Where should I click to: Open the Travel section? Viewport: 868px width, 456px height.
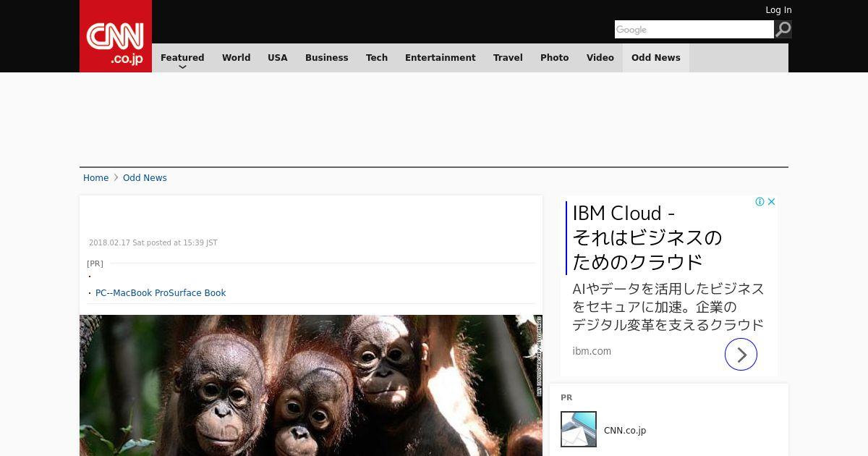(x=508, y=58)
